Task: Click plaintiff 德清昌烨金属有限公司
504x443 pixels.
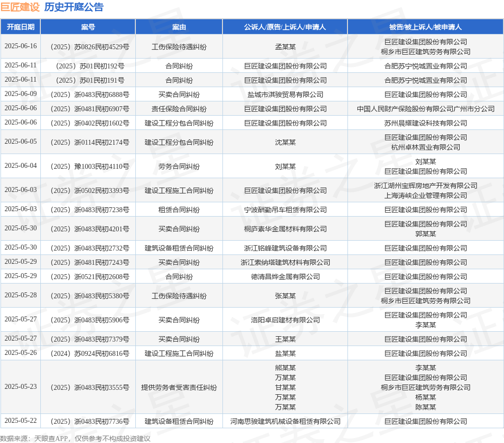Action: pyautogui.click(x=285, y=277)
